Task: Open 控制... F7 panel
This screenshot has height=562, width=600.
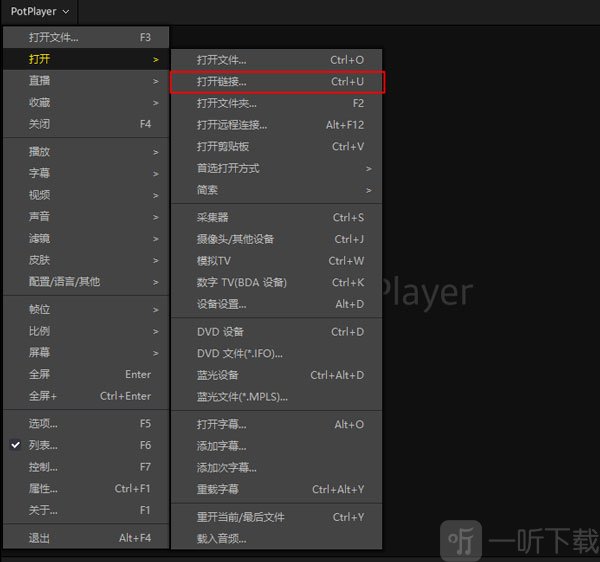Action: pyautogui.click(x=86, y=467)
